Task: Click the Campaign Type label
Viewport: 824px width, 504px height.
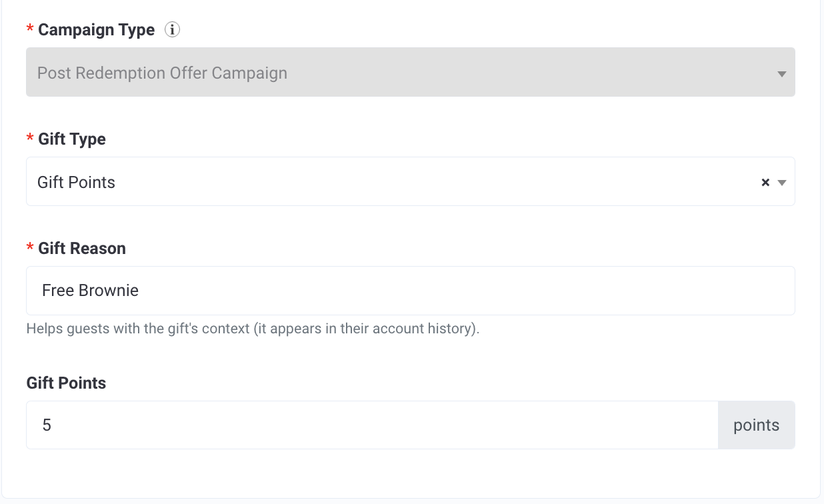Action: pyautogui.click(x=97, y=30)
